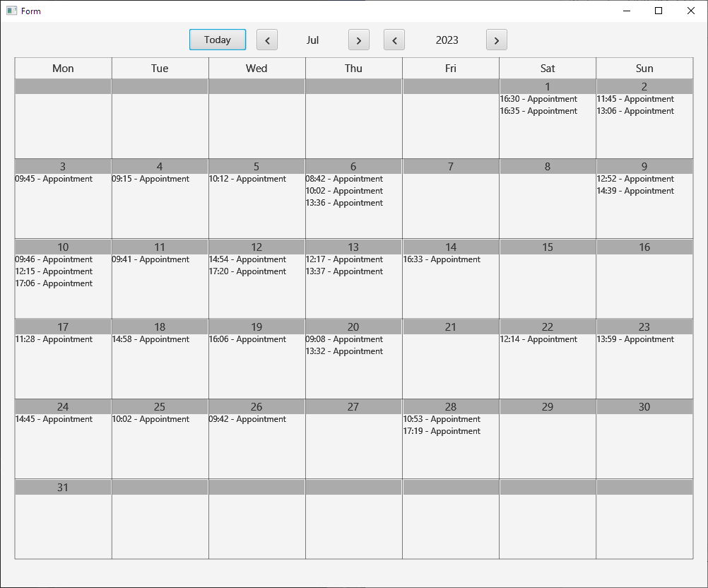The width and height of the screenshot is (708, 588).
Task: Open the 16:33 appointment on day 14
Action: 442,259
